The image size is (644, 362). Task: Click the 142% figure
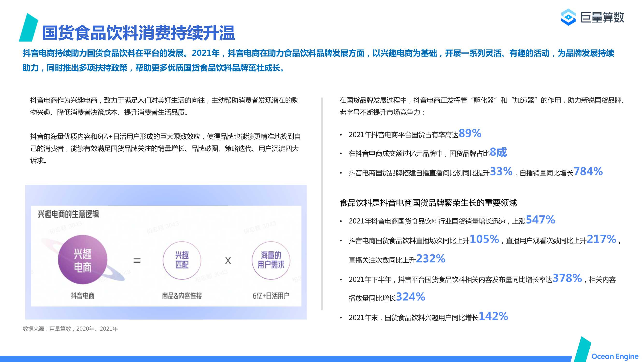coord(493,316)
